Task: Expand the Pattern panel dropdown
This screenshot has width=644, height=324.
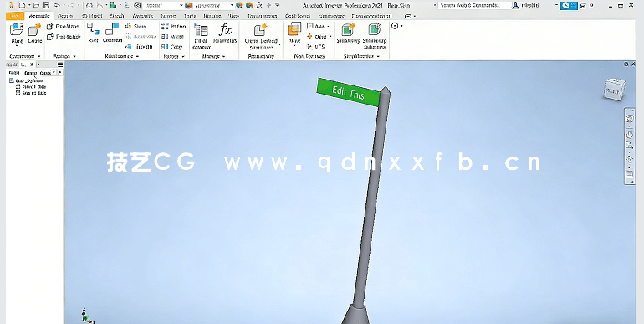Action: [183, 56]
